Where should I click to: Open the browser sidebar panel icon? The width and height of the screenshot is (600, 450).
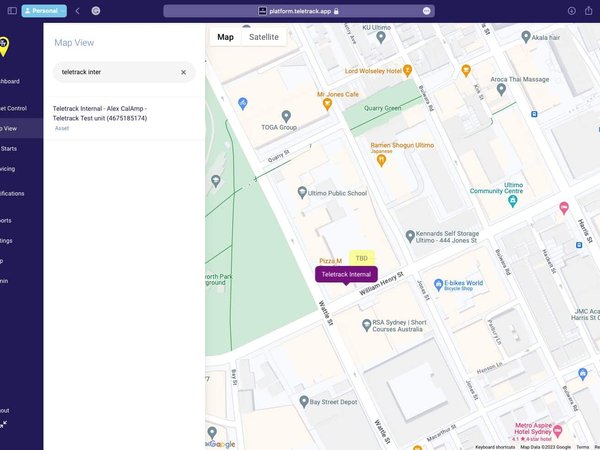[12, 11]
